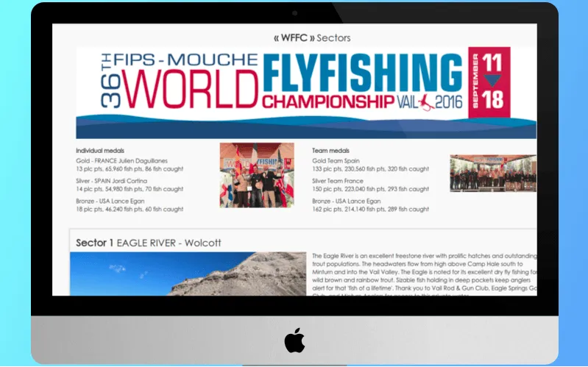Click the Team medals heading

pyautogui.click(x=330, y=151)
